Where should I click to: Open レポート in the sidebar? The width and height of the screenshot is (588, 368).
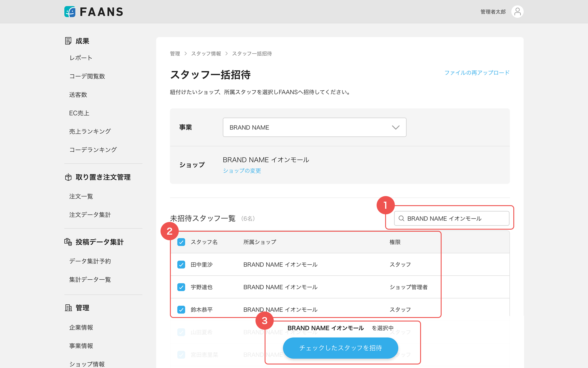pos(81,58)
